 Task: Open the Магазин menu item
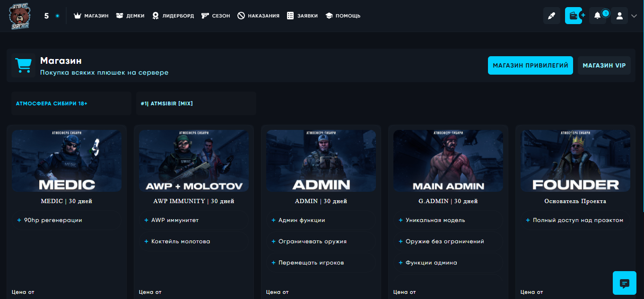[x=91, y=16]
